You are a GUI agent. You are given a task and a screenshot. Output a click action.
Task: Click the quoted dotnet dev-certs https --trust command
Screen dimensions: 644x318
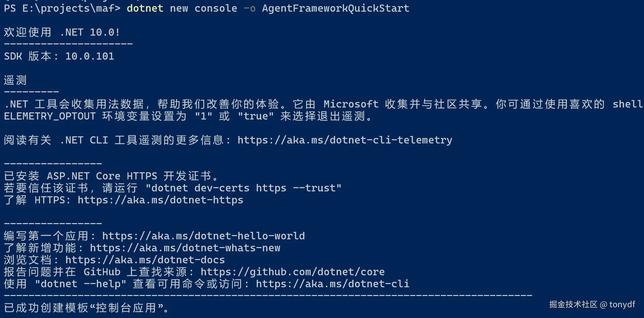243,188
